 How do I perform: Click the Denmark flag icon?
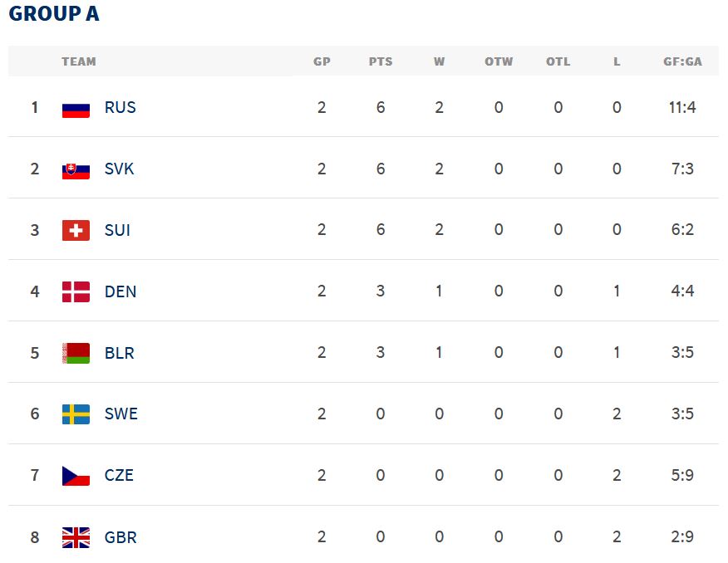[76, 292]
